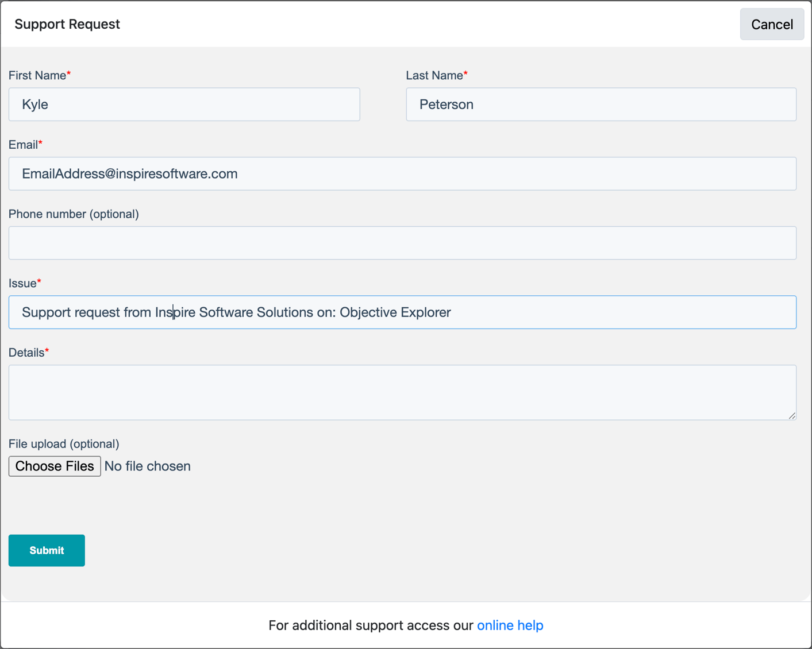Image resolution: width=812 pixels, height=649 pixels.
Task: Click the Cancel button
Action: 772,24
